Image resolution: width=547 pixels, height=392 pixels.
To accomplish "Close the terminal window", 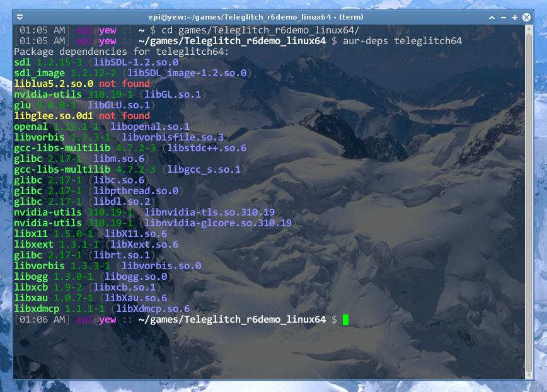I will (526, 17).
